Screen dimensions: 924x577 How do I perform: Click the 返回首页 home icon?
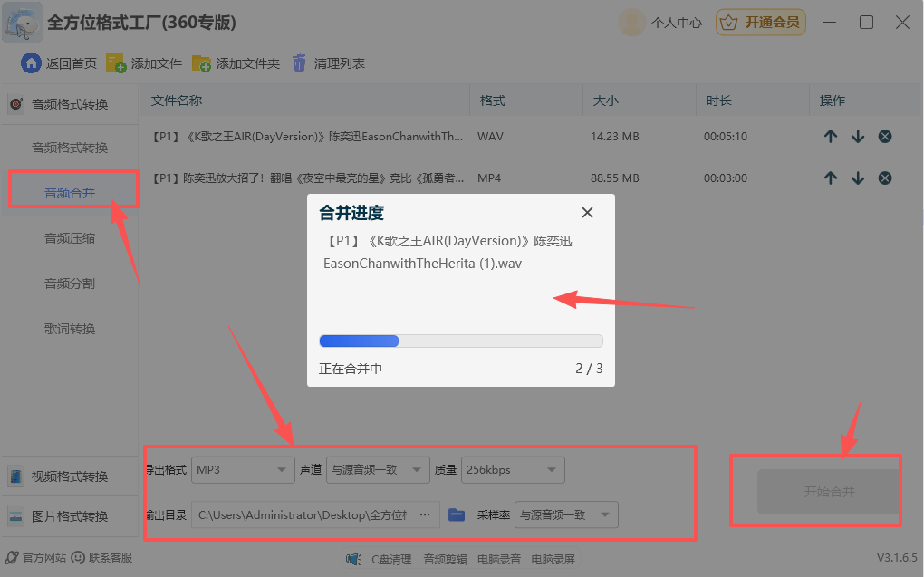coord(31,63)
